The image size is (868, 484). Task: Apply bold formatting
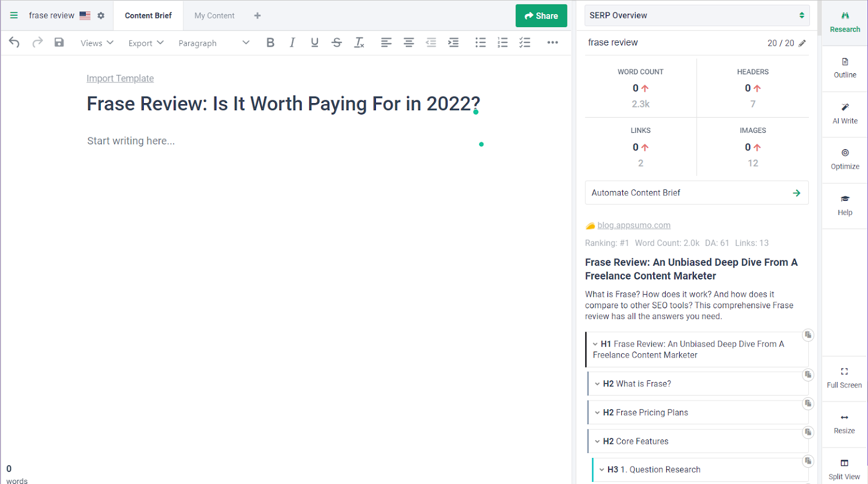click(x=270, y=42)
